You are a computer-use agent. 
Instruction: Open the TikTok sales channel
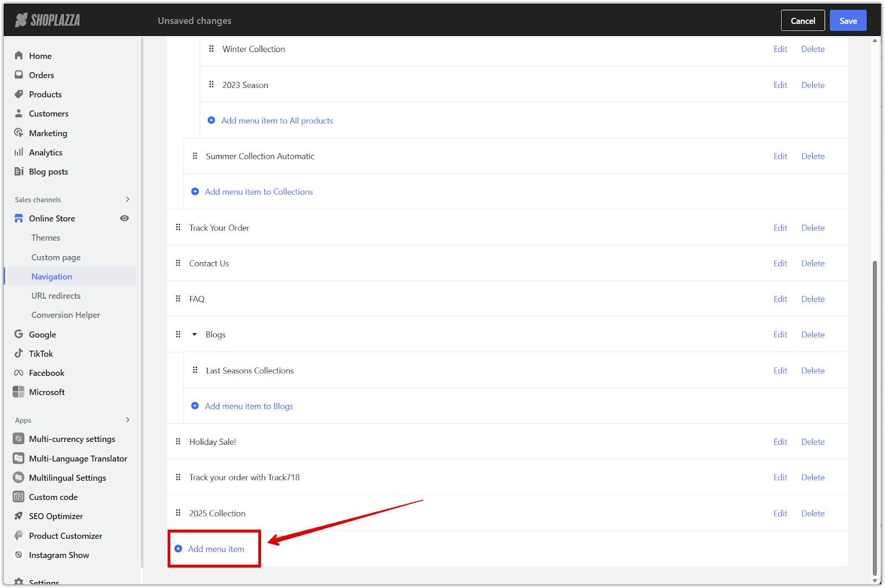click(41, 353)
